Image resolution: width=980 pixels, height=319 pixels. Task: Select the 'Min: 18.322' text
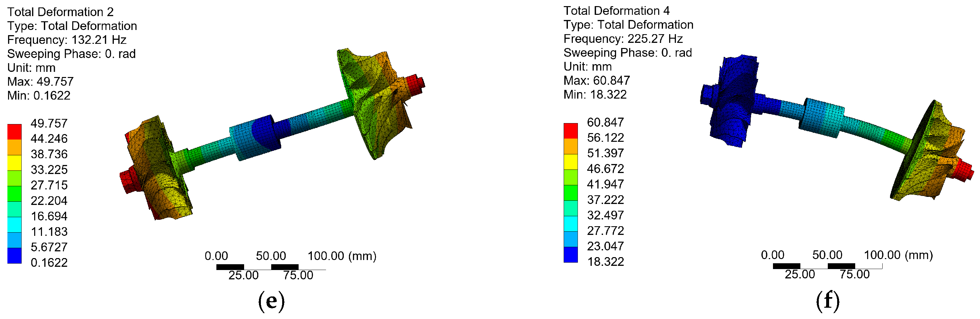[x=595, y=94]
